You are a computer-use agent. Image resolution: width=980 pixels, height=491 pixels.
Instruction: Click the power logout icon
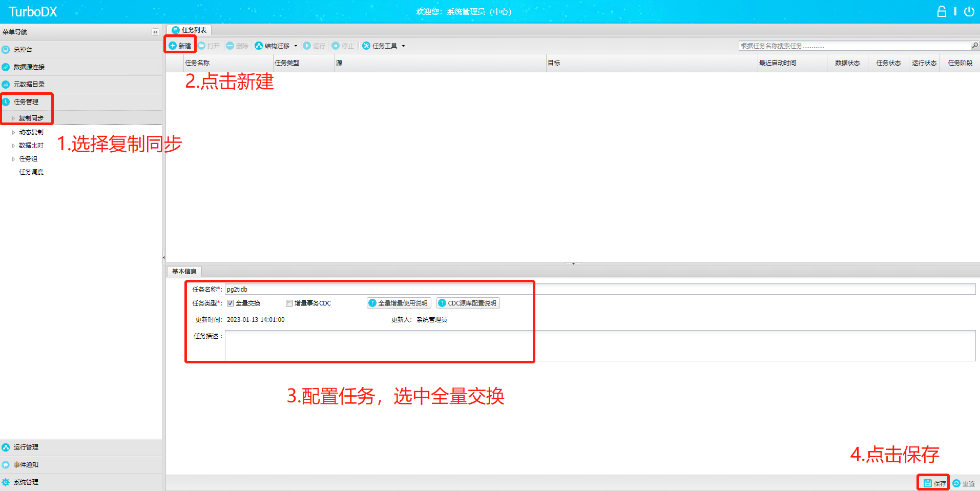point(969,11)
